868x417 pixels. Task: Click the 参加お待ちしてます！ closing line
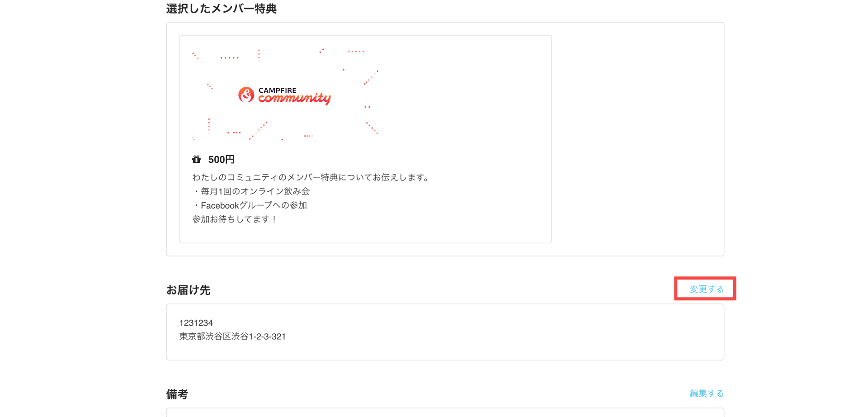(x=235, y=219)
